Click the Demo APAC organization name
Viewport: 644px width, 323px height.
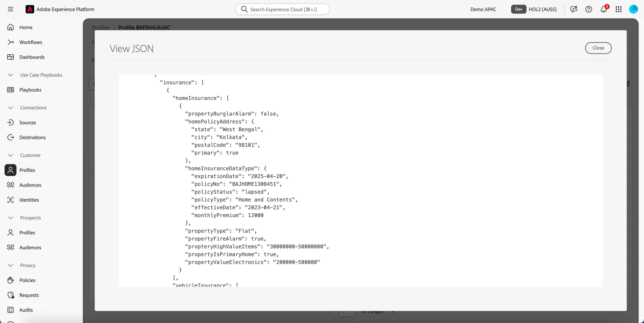point(483,9)
